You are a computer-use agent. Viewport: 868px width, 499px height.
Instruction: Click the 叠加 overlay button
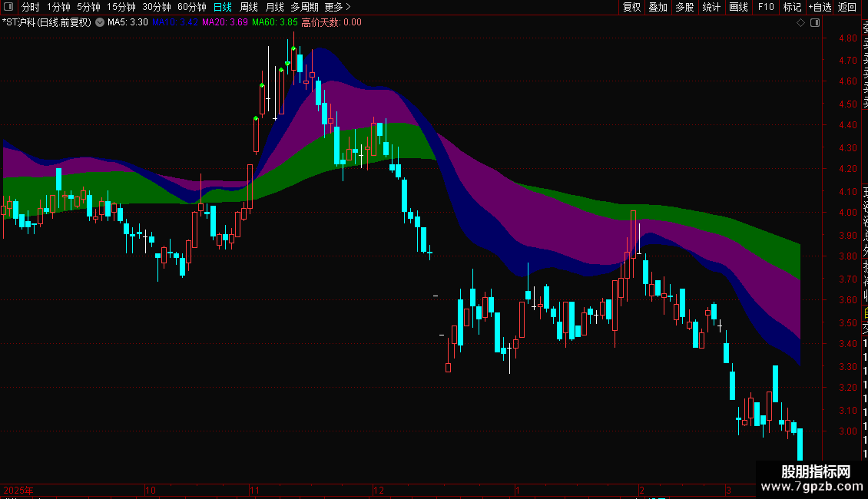pos(658,7)
